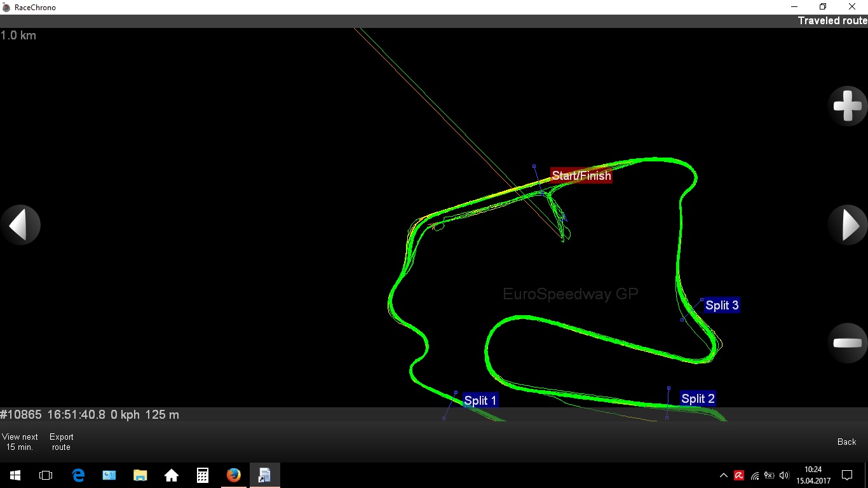Zoom in with the plus button

pyautogui.click(x=848, y=105)
